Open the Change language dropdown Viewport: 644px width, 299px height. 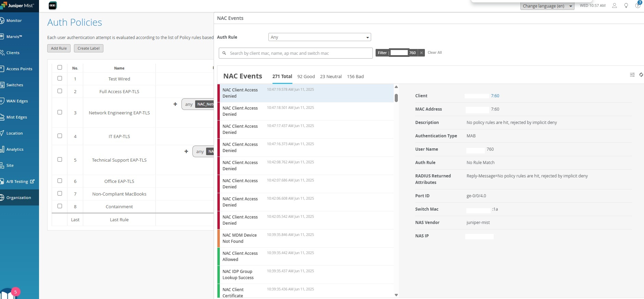(x=547, y=6)
